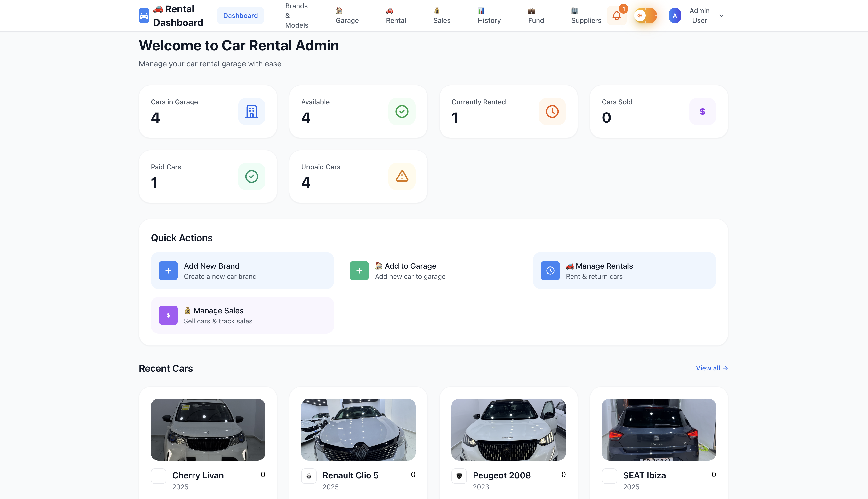Click the Fund briefcase icon
Image resolution: width=868 pixels, height=499 pixels.
(531, 11)
